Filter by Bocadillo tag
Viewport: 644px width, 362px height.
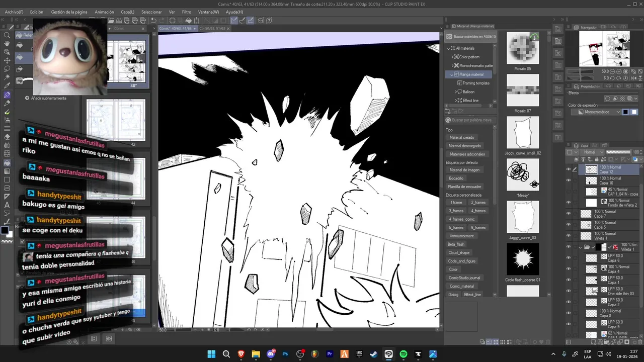pos(456,178)
